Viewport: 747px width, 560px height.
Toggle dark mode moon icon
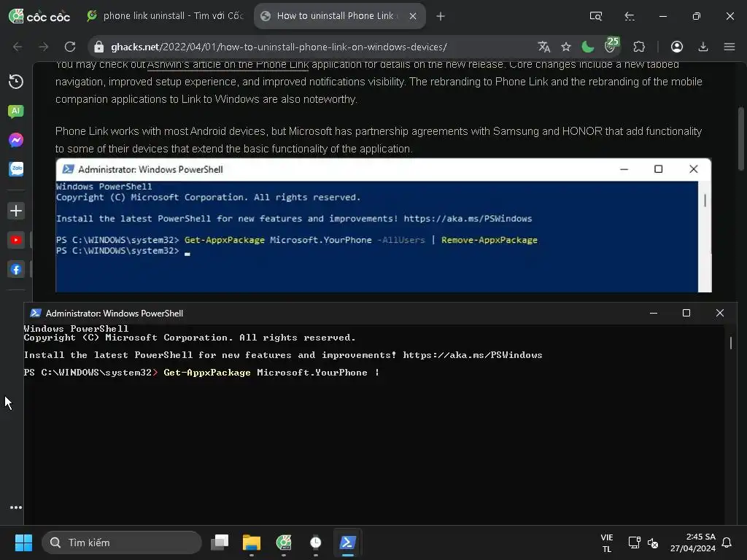(x=588, y=47)
